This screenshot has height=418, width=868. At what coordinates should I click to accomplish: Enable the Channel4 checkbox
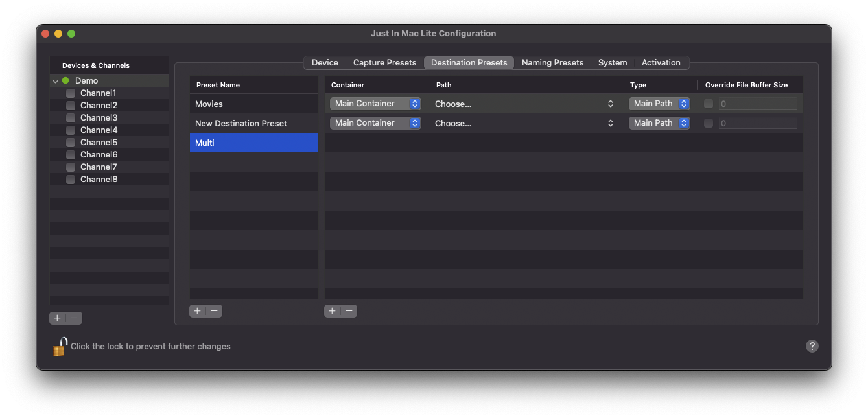tap(71, 130)
